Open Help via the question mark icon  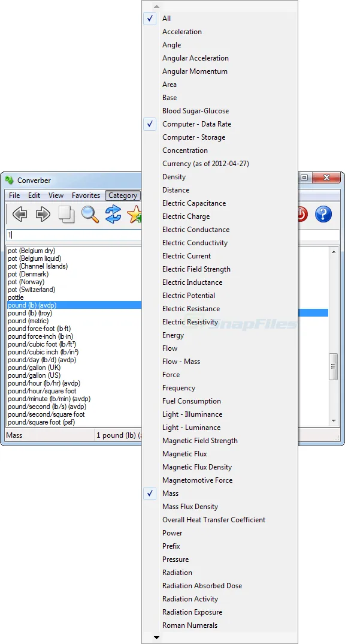pos(323,215)
